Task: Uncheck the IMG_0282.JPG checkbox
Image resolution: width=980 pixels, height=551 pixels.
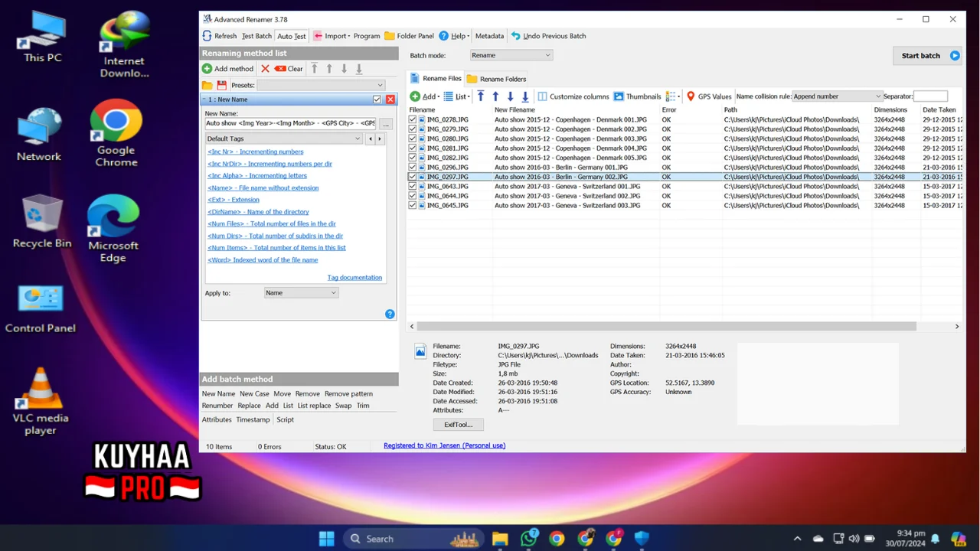Action: coord(413,158)
